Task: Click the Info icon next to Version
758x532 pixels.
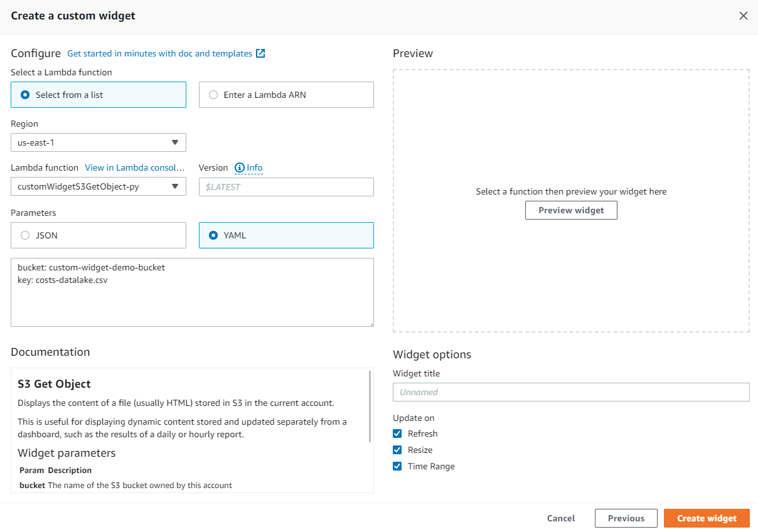Action: pos(239,168)
